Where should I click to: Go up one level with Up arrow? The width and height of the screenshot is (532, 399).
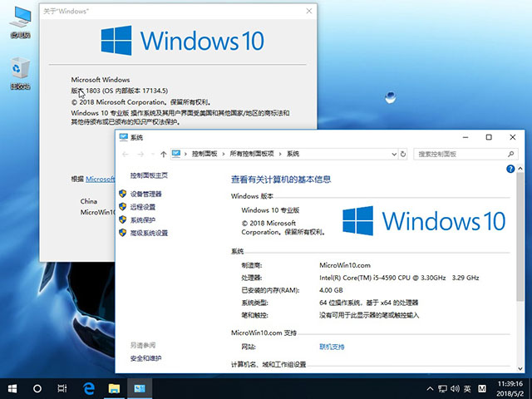(164, 154)
